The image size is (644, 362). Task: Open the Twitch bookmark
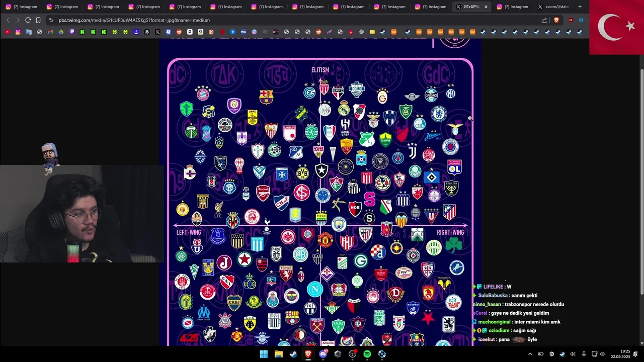(x=72, y=32)
